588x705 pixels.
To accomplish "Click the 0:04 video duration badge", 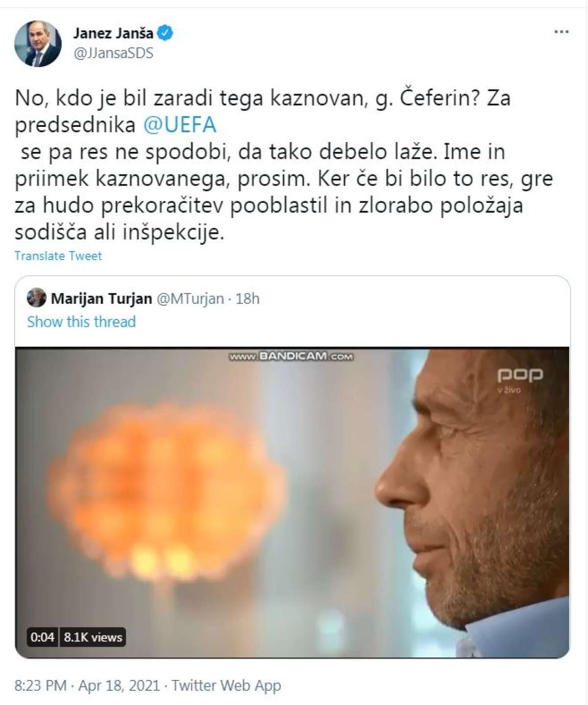I will pyautogui.click(x=43, y=637).
